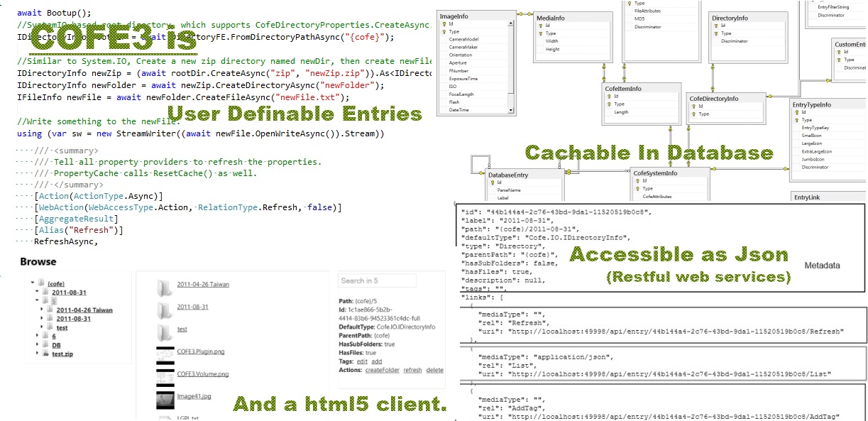Viewport: 868px width, 421px height.
Task: Click the RefreshAsync identifier in code
Action: [65, 241]
